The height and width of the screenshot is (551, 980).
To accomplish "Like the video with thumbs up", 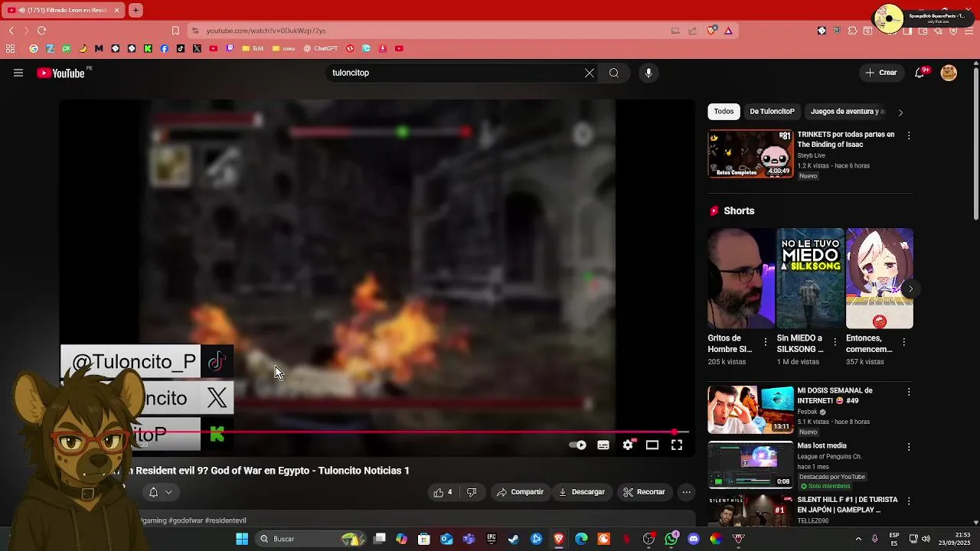I will coord(443,492).
